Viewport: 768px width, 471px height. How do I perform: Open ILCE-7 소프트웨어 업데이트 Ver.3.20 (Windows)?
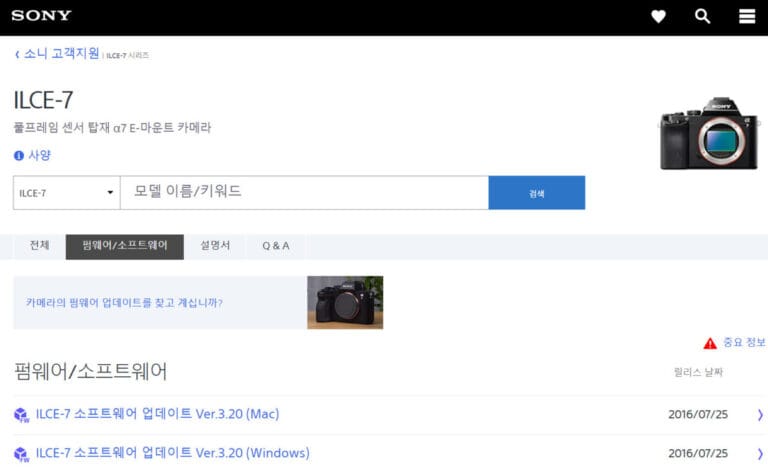point(172,453)
